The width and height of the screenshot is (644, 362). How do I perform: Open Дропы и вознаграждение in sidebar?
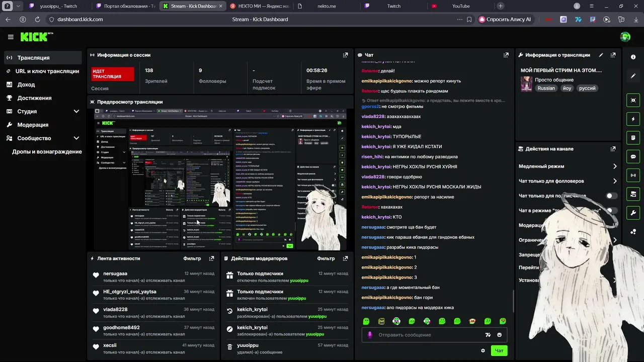click(x=42, y=152)
